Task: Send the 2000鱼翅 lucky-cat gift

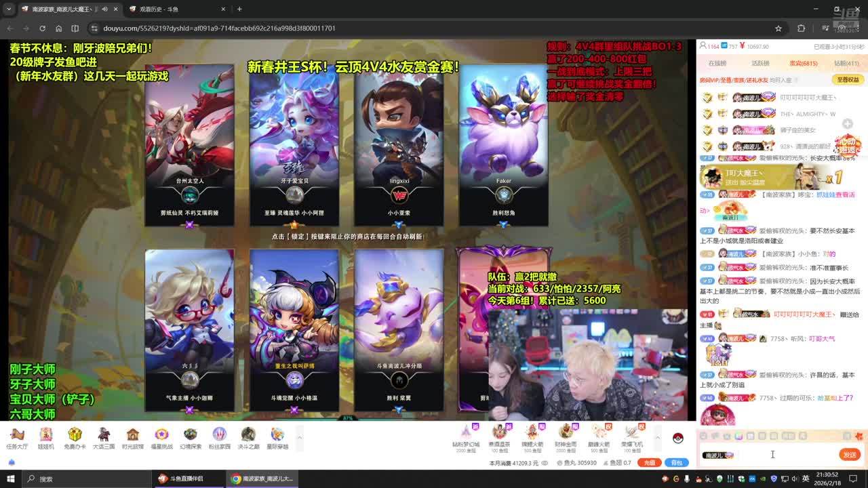Action: coord(566,438)
